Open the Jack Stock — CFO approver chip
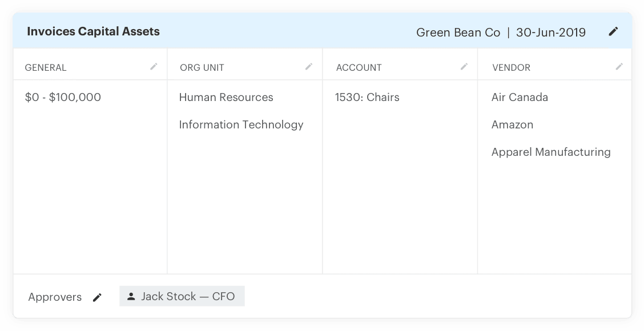This screenshot has height=331, width=644. pyautogui.click(x=182, y=296)
